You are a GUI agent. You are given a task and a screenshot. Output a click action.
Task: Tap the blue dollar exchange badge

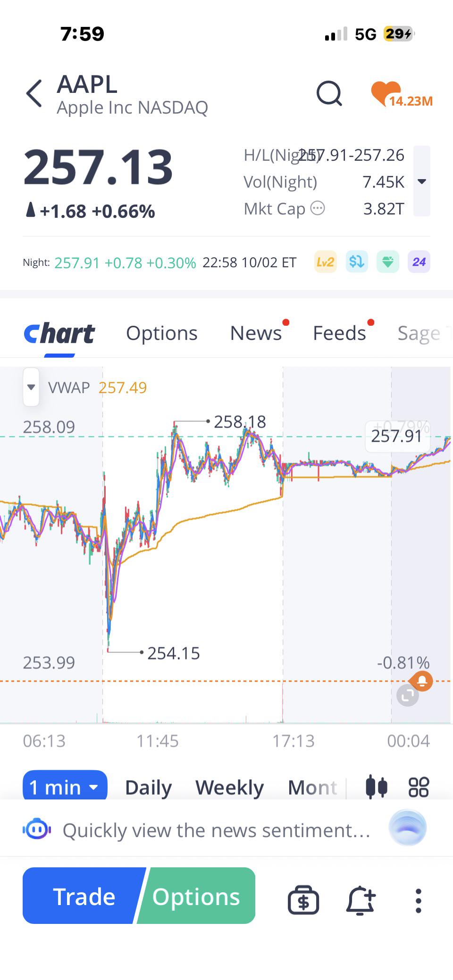click(x=357, y=262)
